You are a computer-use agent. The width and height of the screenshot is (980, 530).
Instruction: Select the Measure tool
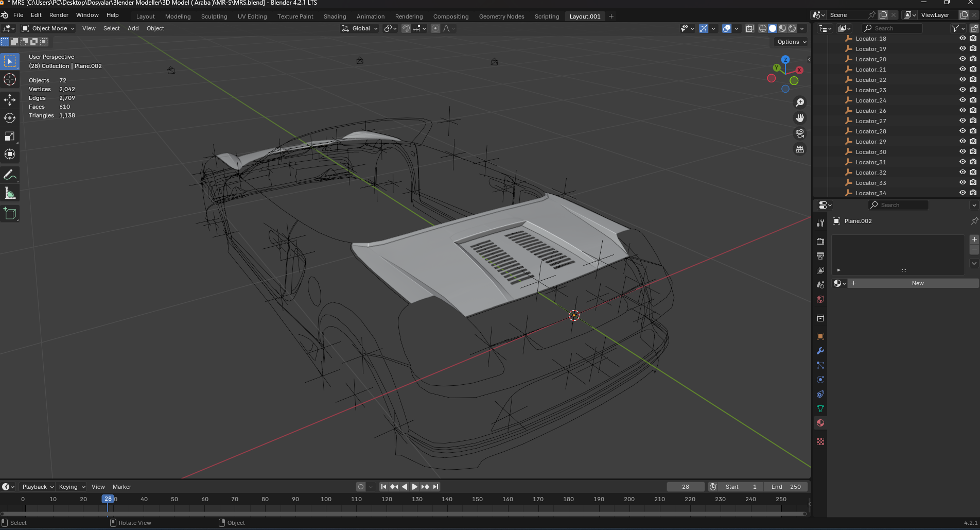pyautogui.click(x=10, y=194)
